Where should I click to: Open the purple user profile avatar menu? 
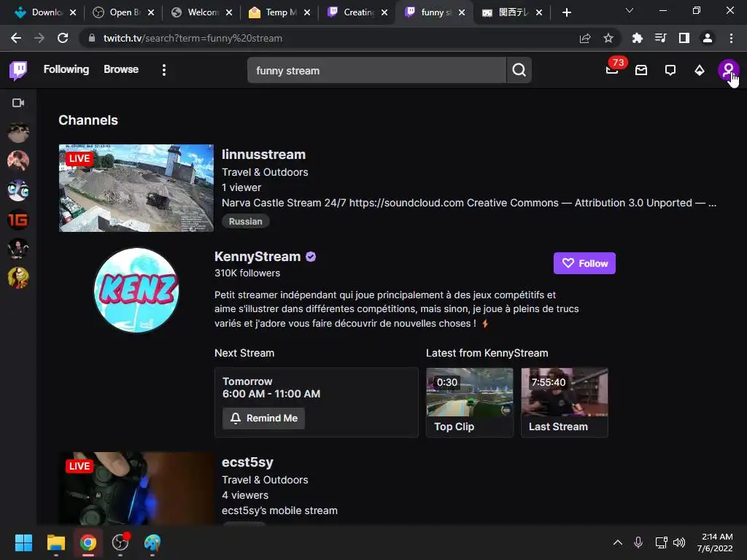728,71
